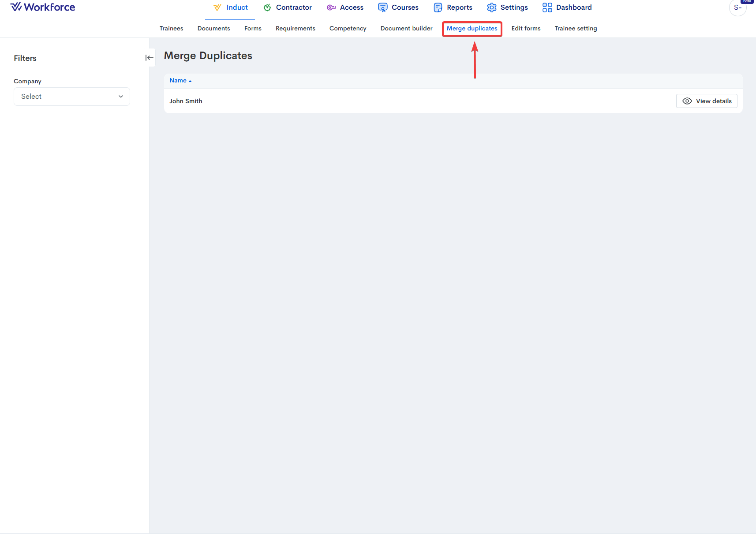The width and height of the screenshot is (756, 536).
Task: Click the Workforce logo
Action: click(43, 7)
